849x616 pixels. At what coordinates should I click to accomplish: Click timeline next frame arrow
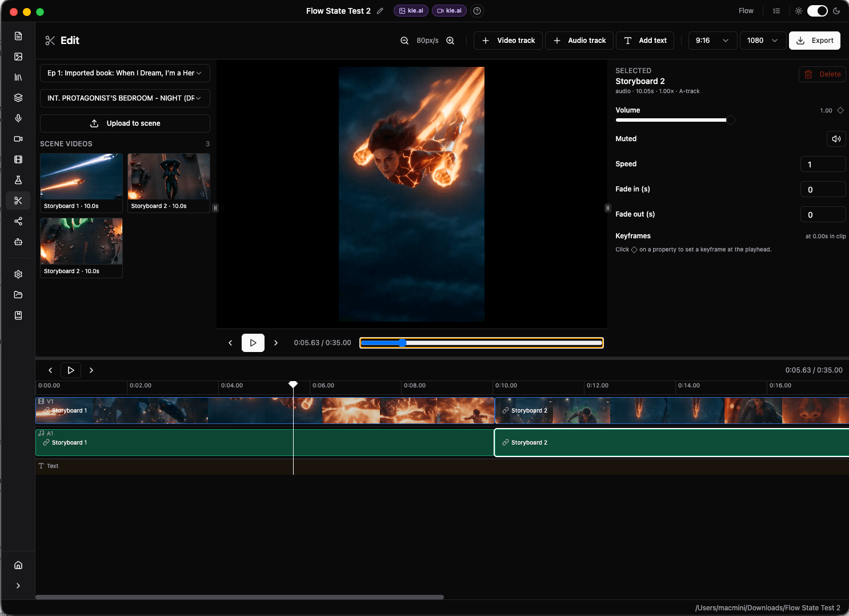[91, 370]
